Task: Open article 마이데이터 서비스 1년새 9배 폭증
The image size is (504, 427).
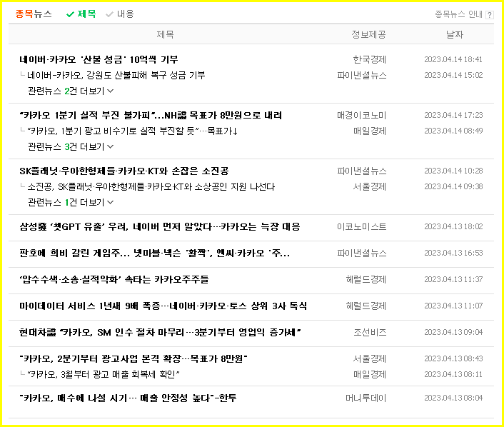Action: pyautogui.click(x=163, y=306)
